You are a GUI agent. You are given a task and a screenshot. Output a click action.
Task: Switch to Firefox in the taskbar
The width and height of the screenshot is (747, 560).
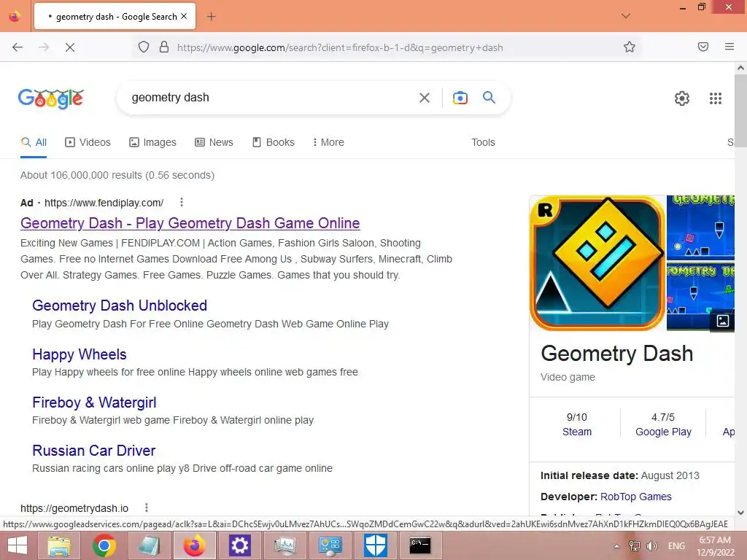pos(194,545)
